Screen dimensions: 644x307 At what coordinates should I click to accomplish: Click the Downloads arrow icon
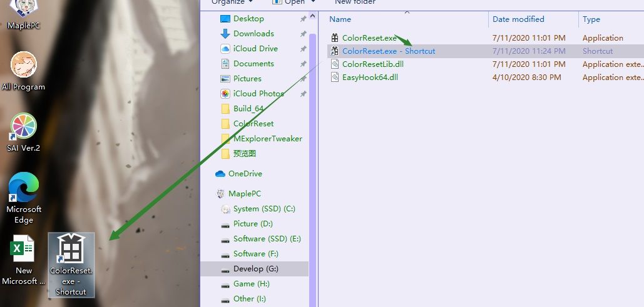coord(225,34)
